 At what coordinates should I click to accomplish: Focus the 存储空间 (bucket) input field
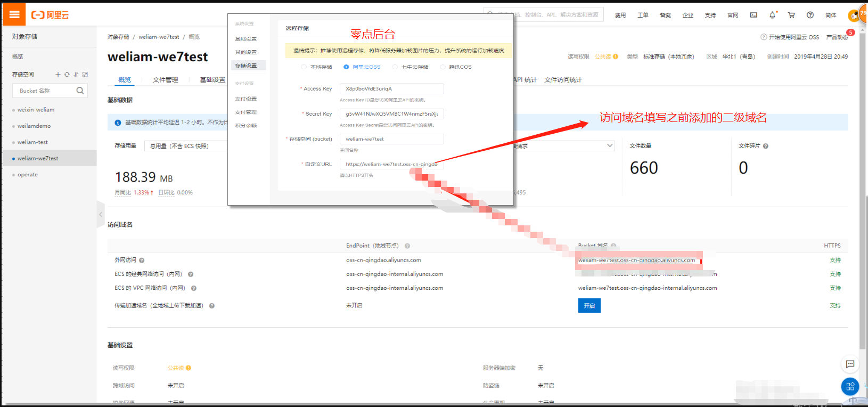tap(392, 139)
